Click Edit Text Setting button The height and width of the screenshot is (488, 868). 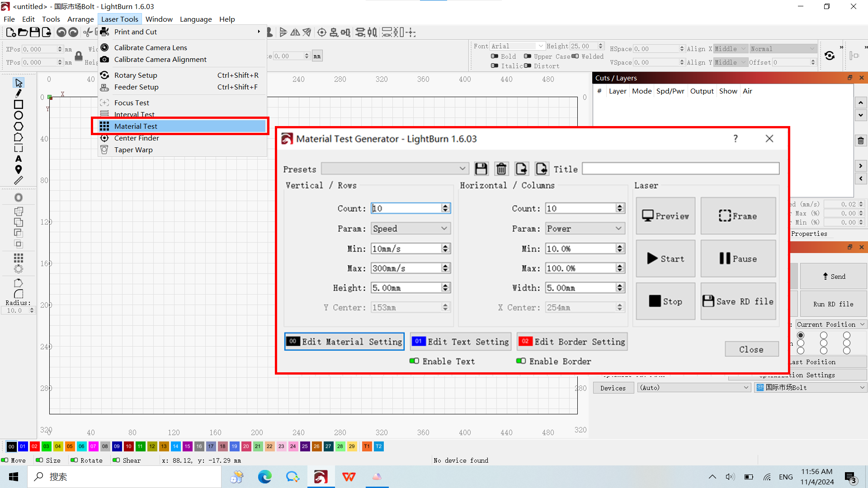pos(460,342)
